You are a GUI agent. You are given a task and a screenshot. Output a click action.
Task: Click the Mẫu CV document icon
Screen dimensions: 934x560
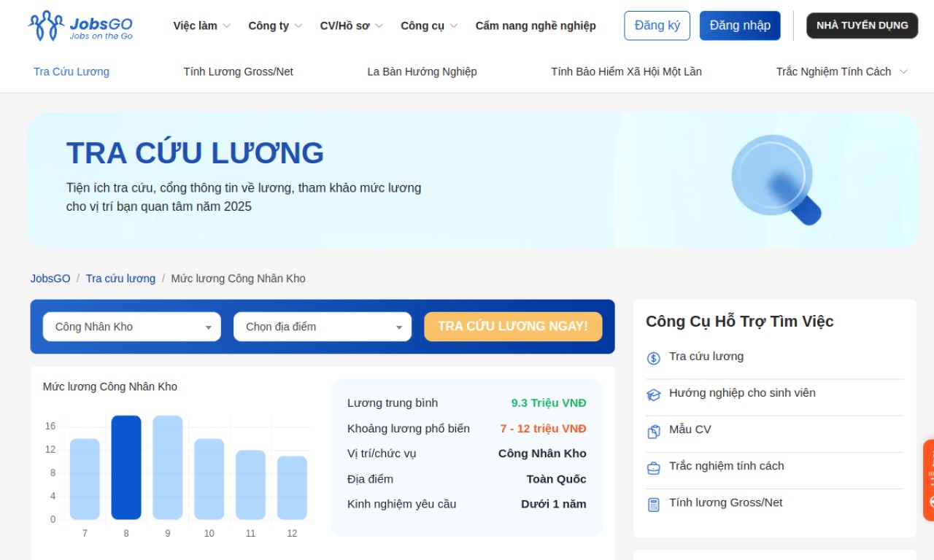[653, 431]
